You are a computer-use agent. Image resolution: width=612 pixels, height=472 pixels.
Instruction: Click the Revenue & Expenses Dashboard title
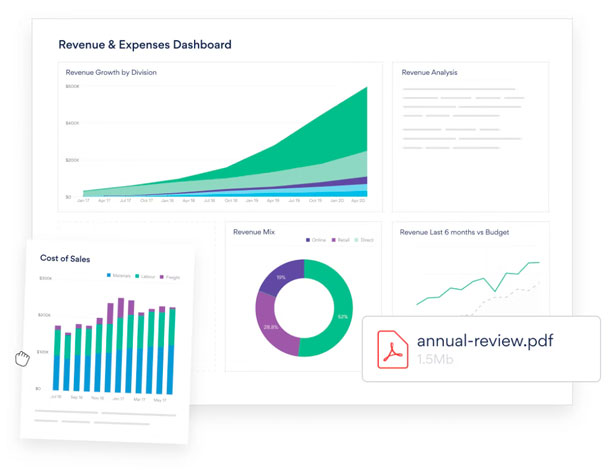[x=145, y=45]
